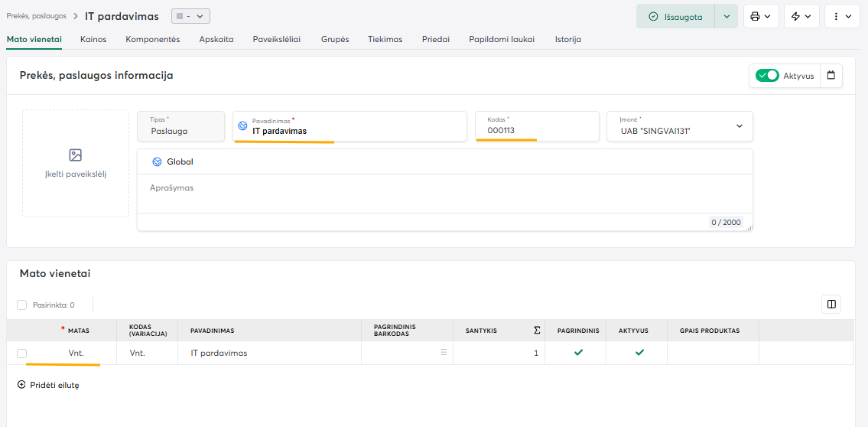Toggle the Aktyvus switch off
This screenshot has height=427, width=868.
pyautogui.click(x=766, y=75)
